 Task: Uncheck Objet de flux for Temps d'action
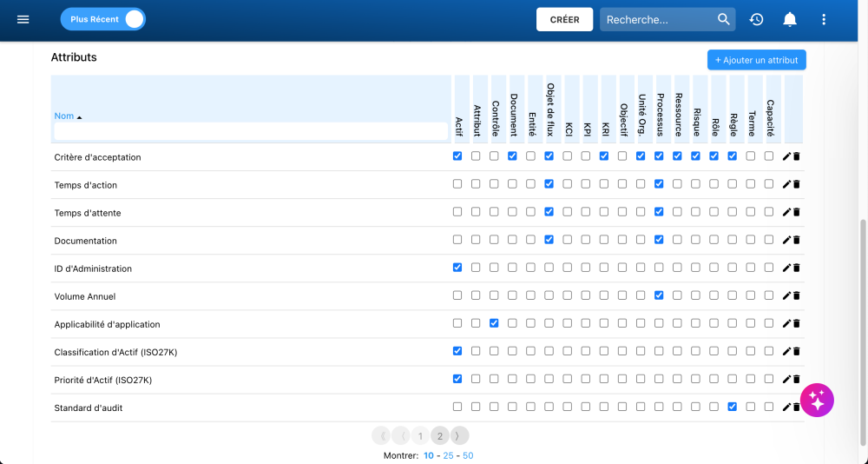[549, 184]
